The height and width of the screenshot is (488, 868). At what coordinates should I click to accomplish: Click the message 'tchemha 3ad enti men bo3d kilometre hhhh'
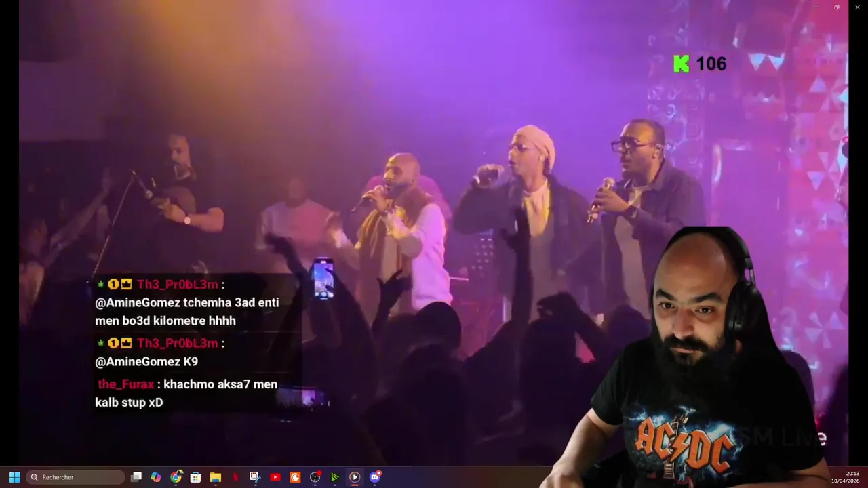(187, 312)
